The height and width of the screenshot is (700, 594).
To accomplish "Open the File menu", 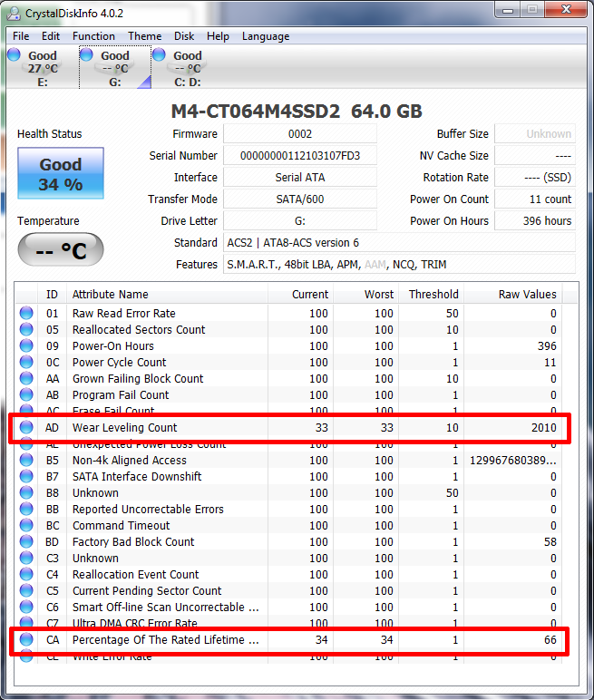I will (x=21, y=36).
